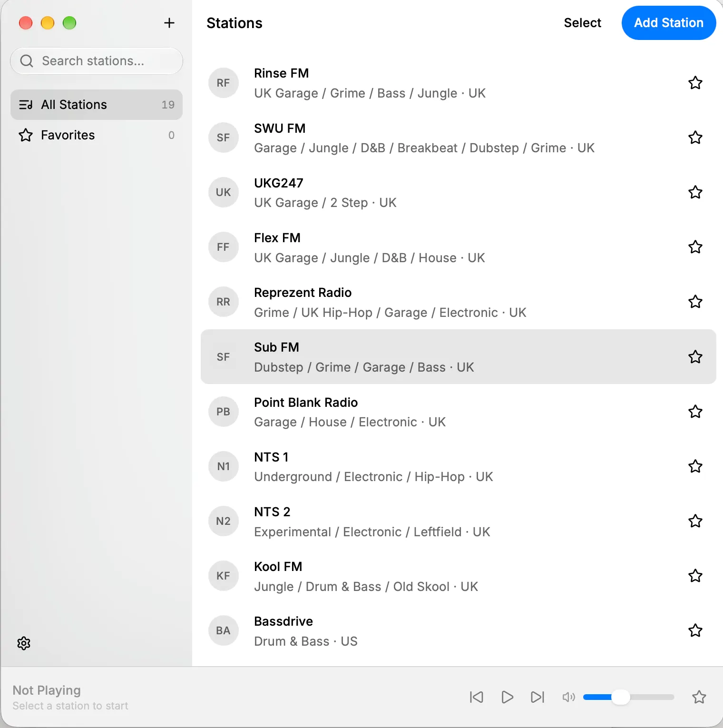The height and width of the screenshot is (728, 723).
Task: Toggle the star for UKG247
Action: [x=695, y=192]
